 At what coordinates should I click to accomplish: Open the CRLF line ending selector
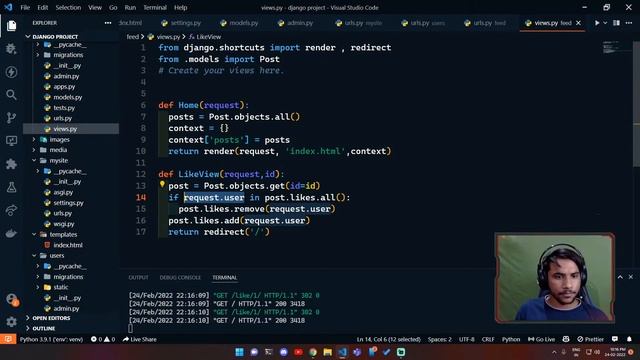pos(488,339)
